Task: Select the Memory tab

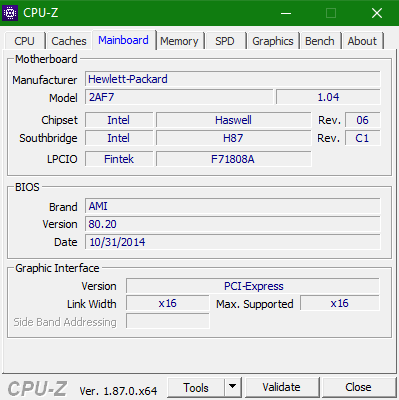Action: (x=179, y=41)
